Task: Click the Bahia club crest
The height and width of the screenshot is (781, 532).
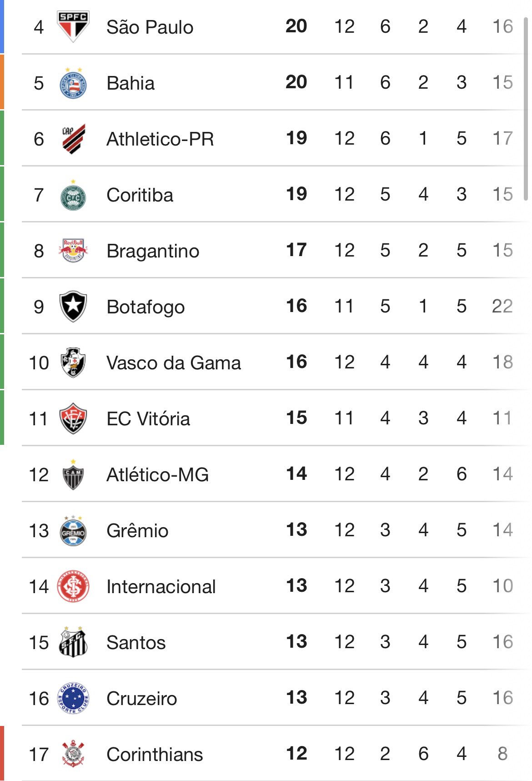Action: click(x=73, y=84)
